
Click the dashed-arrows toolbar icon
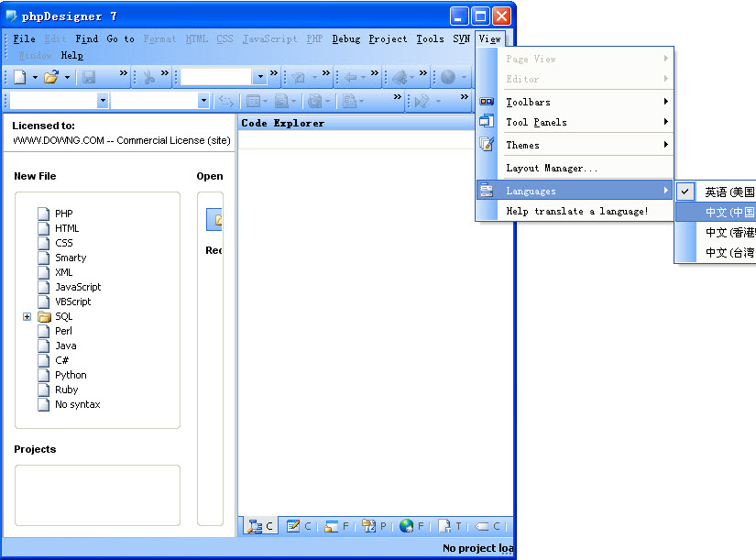225,101
